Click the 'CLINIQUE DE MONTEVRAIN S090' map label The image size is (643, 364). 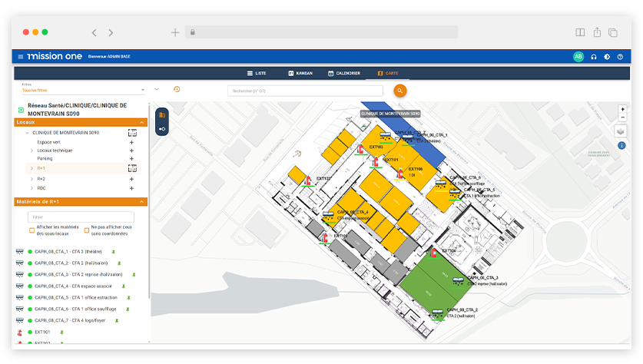point(390,114)
